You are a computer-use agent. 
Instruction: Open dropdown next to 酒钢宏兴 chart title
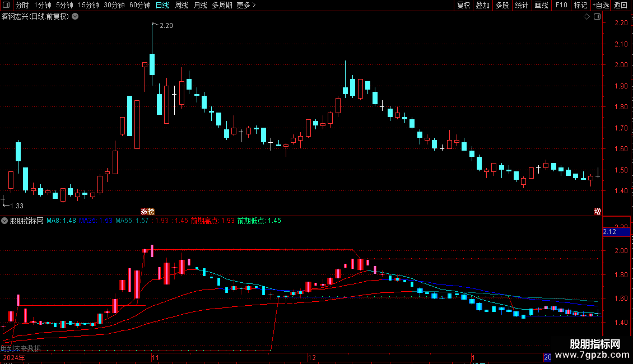pyautogui.click(x=75, y=17)
